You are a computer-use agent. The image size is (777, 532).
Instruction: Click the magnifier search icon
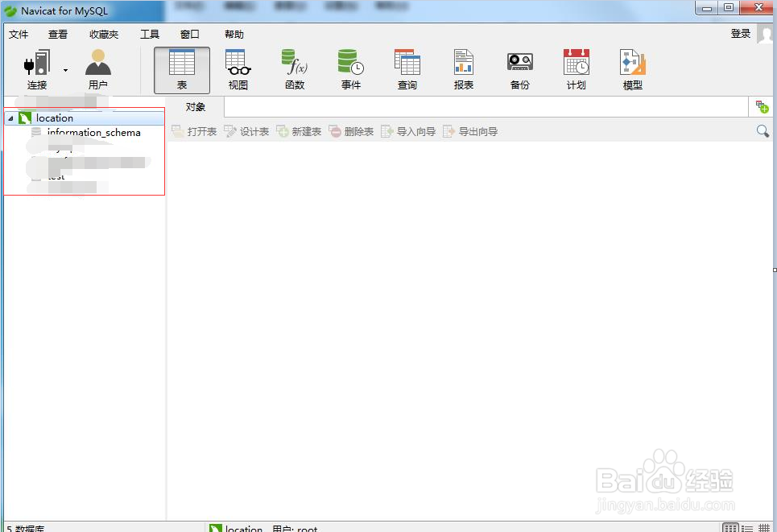(763, 131)
